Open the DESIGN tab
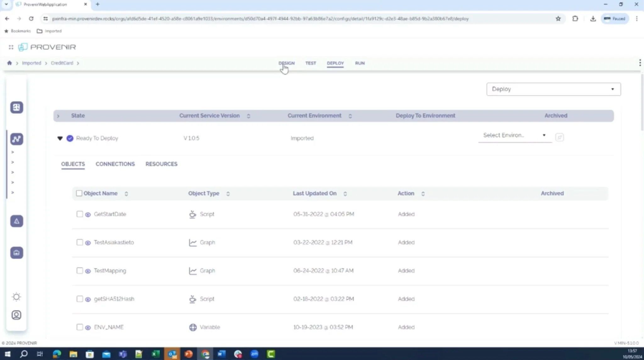Screen dimensions: 644x360 point(286,63)
